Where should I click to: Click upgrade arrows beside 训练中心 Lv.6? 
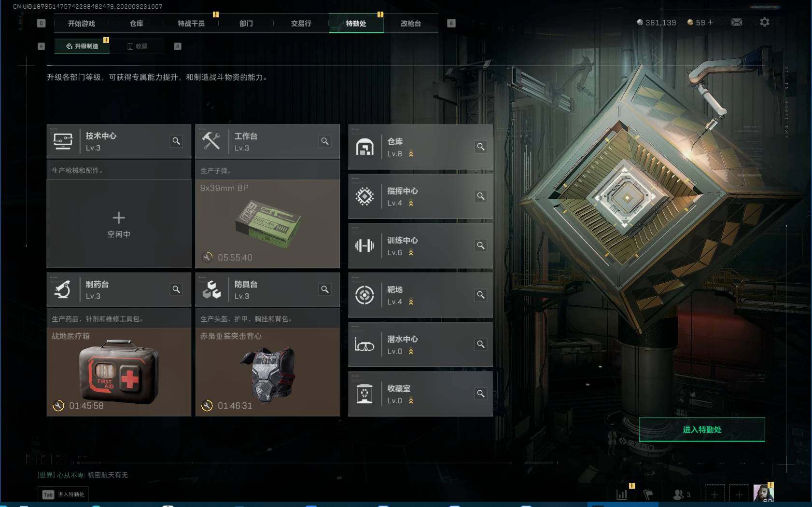click(x=411, y=253)
